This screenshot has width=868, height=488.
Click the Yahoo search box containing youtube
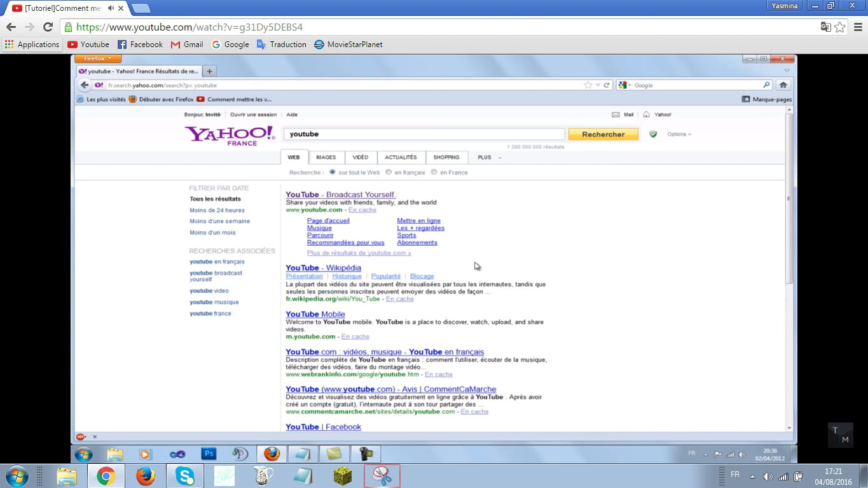tap(424, 134)
